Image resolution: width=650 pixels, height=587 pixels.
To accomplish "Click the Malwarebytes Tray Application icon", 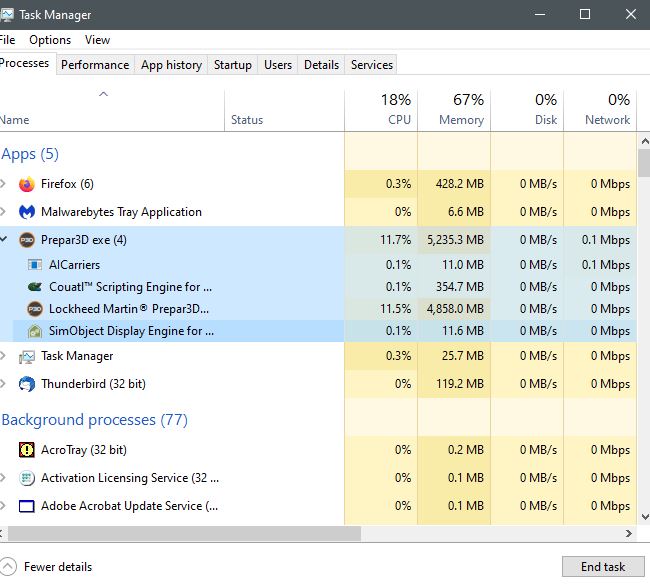I will click(x=27, y=212).
